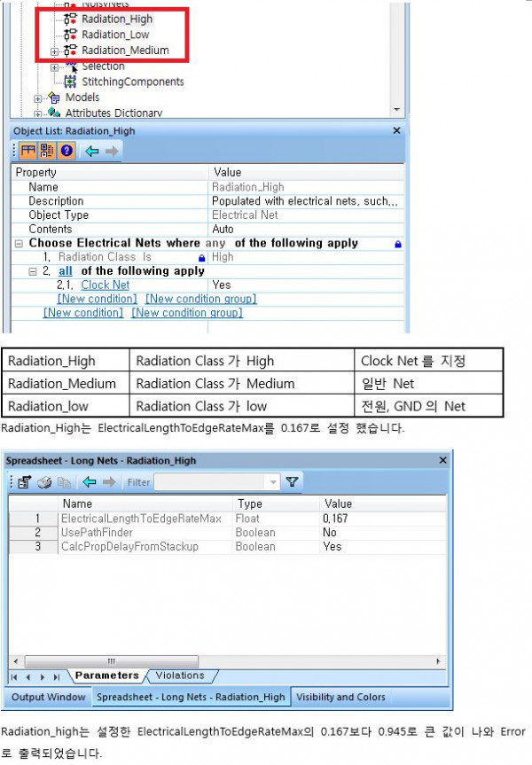Collapse the Choose Electrical Nets section
532x765 pixels.
[19, 243]
